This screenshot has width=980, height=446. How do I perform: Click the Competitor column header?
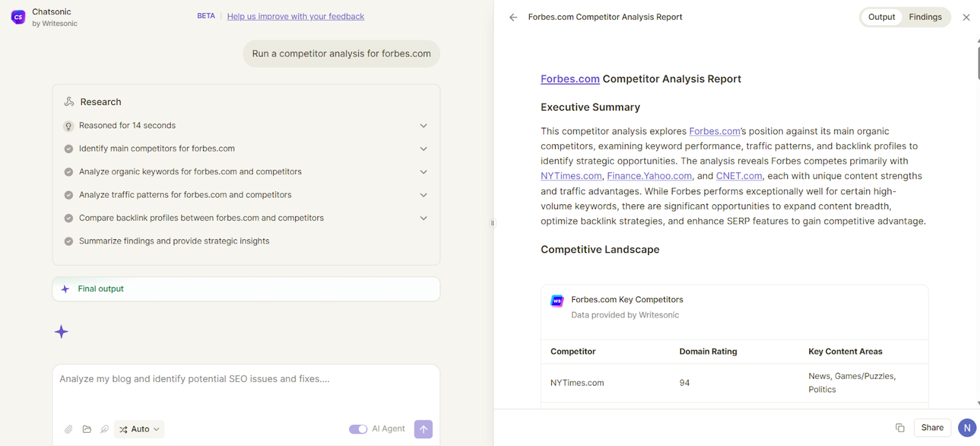coord(573,352)
